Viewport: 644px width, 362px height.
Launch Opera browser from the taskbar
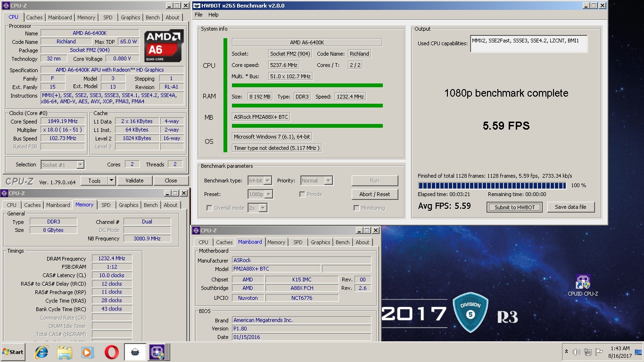111,352
